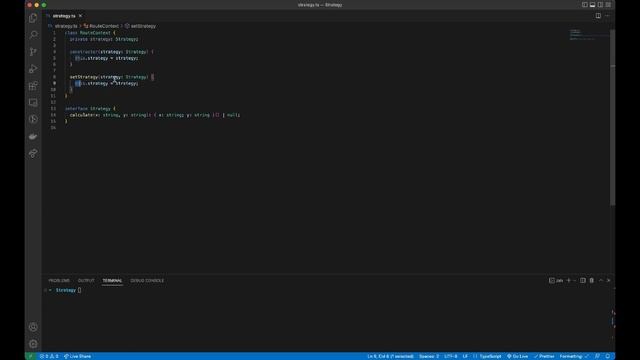This screenshot has height=360, width=640.
Task: Click the 'private strategy: Strategy;' line
Action: point(104,39)
